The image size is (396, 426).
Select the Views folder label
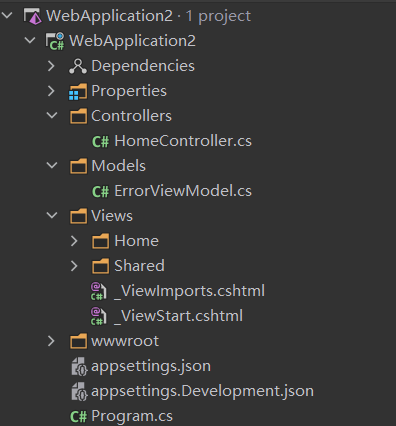[112, 216]
